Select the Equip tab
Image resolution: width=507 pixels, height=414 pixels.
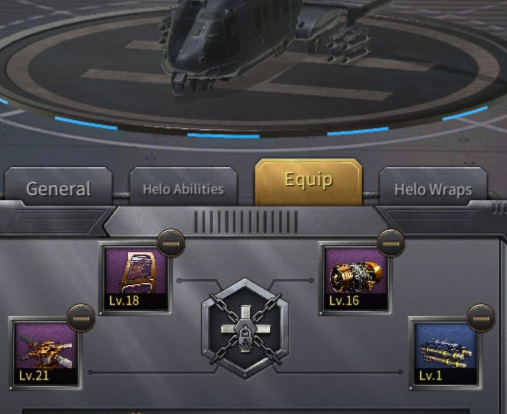coord(308,182)
